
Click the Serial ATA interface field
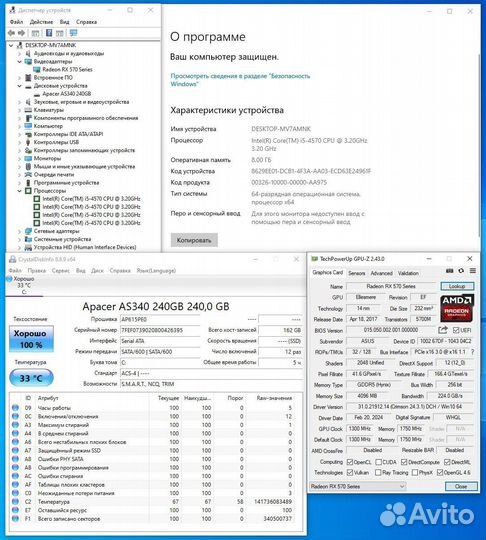(x=160, y=341)
